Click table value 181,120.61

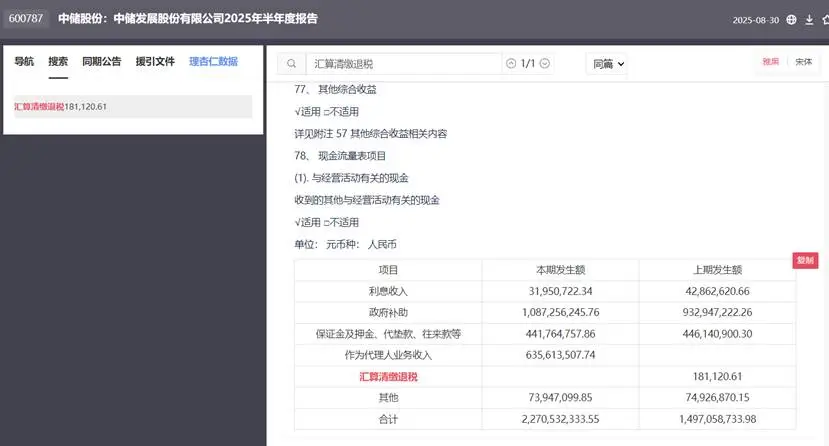(x=717, y=377)
